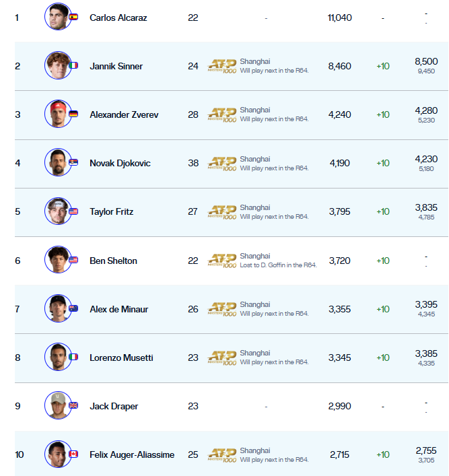This screenshot has width=449, height=476.
Task: Click the ATP Masters 1000 logo in Shelton's row
Action: pyautogui.click(x=222, y=261)
